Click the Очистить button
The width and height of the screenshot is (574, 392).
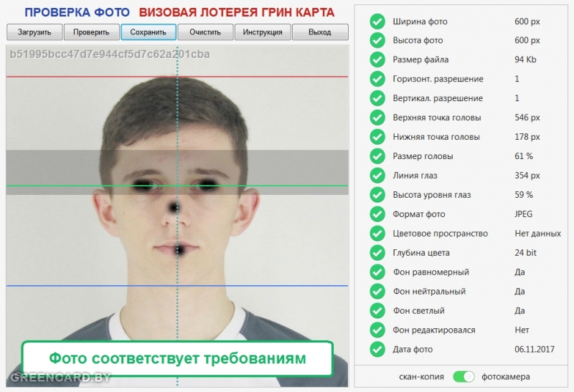click(205, 32)
